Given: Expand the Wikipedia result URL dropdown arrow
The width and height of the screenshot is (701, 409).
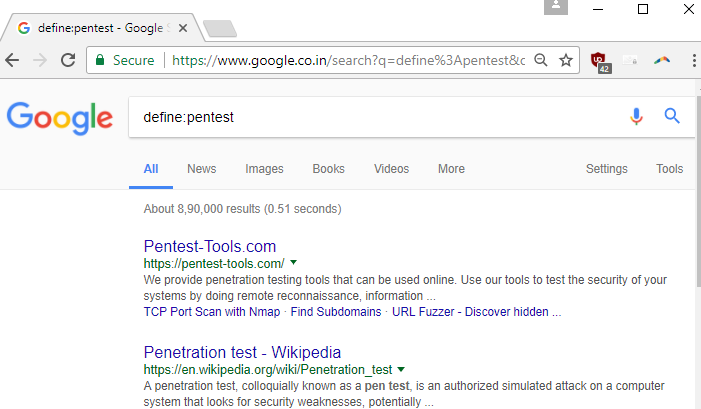Looking at the screenshot, I should (401, 369).
